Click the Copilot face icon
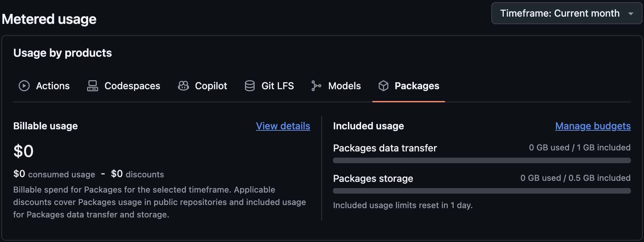 coord(183,86)
